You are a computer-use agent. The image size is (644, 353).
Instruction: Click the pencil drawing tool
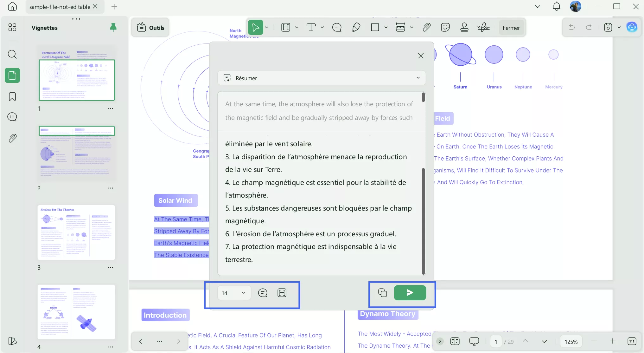[x=356, y=28]
